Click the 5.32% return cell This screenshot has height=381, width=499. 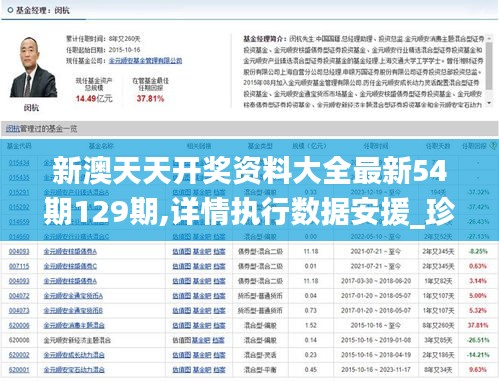click(478, 311)
